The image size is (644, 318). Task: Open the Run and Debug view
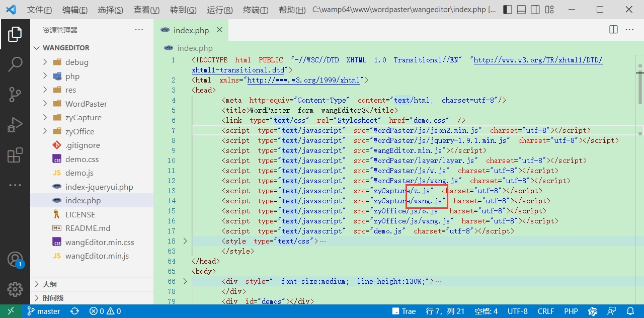[15, 125]
